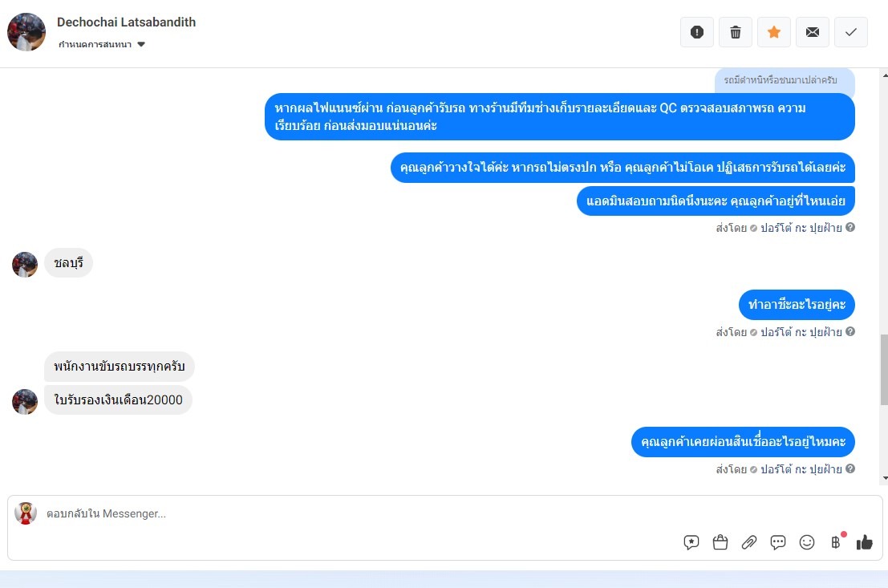Open the emoji picker smiley icon

[x=806, y=542]
